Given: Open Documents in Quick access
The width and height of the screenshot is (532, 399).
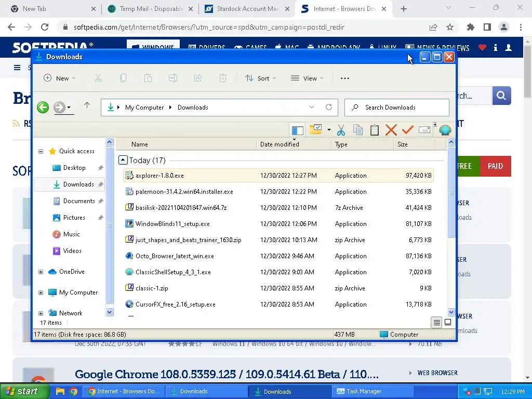Looking at the screenshot, I should [79, 201].
